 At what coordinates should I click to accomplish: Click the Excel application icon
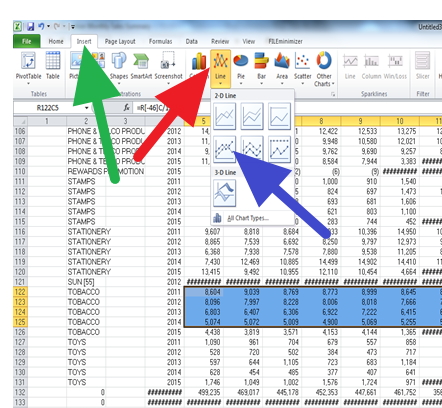click(18, 26)
